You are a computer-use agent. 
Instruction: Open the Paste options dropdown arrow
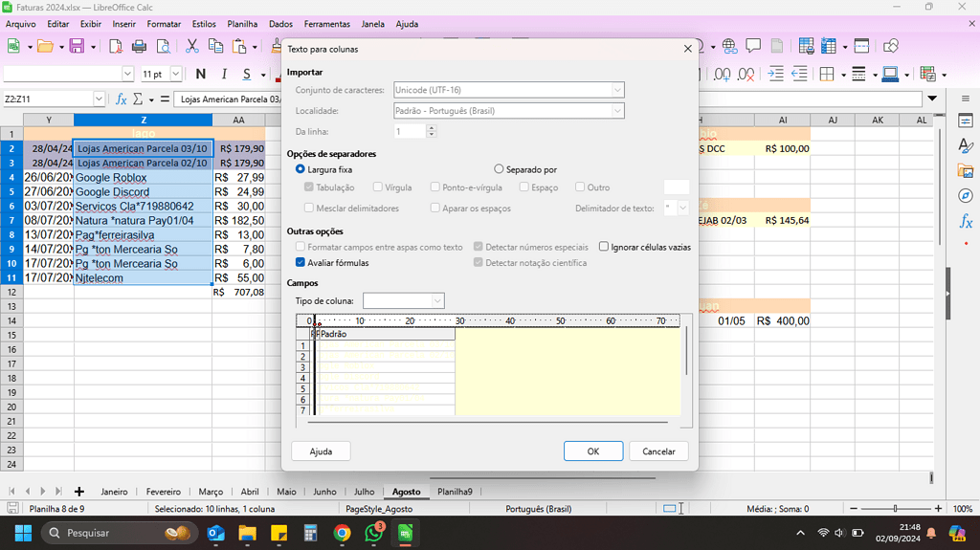[x=255, y=47]
